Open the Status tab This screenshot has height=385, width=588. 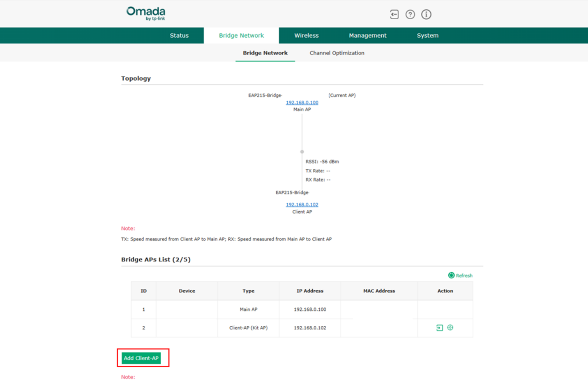tap(179, 36)
